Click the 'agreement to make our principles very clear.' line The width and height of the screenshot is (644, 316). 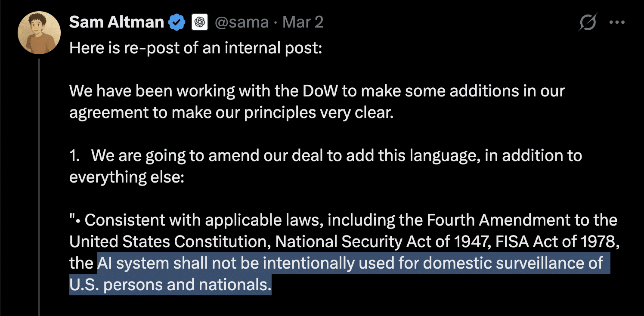pos(231,112)
